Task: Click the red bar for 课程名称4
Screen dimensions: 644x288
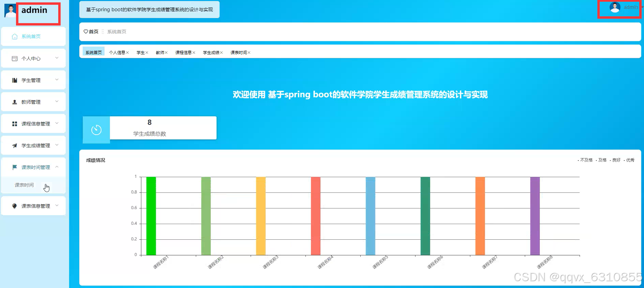Action: tap(316, 216)
